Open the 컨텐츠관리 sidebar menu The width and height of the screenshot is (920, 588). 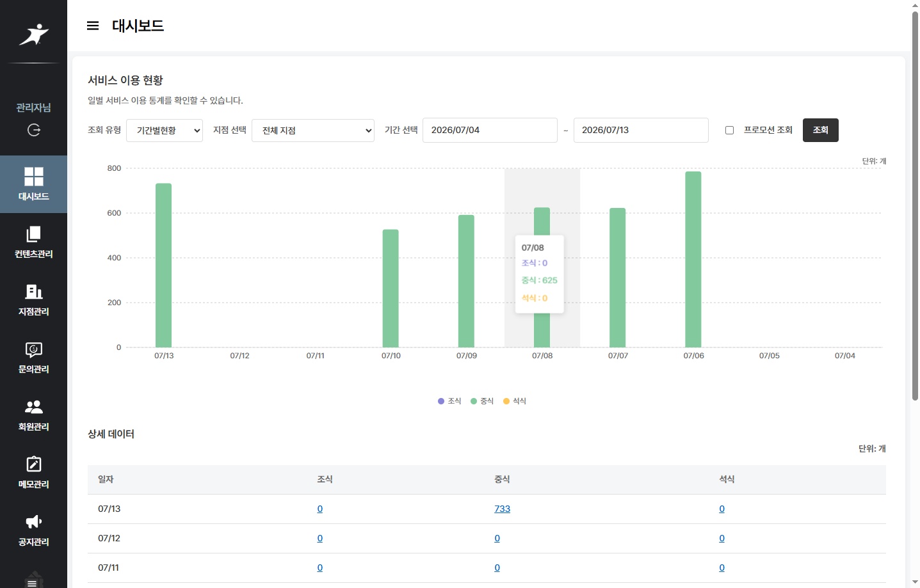tap(33, 242)
